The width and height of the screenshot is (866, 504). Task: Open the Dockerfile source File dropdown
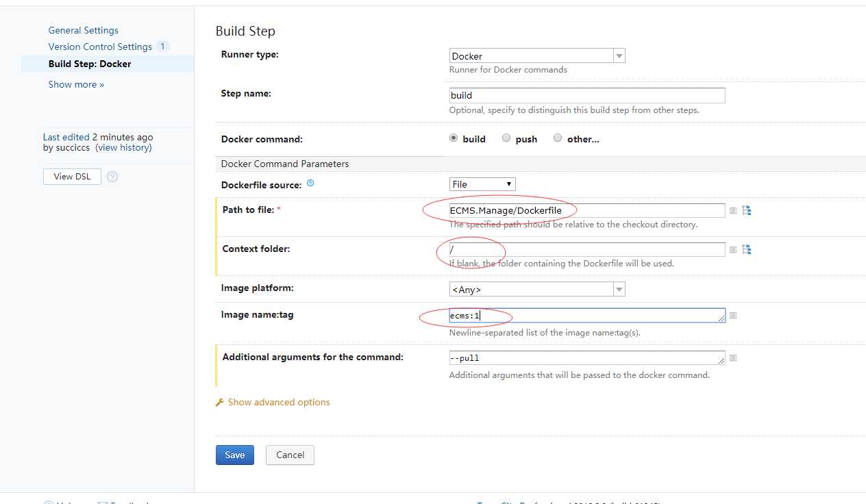(482, 184)
